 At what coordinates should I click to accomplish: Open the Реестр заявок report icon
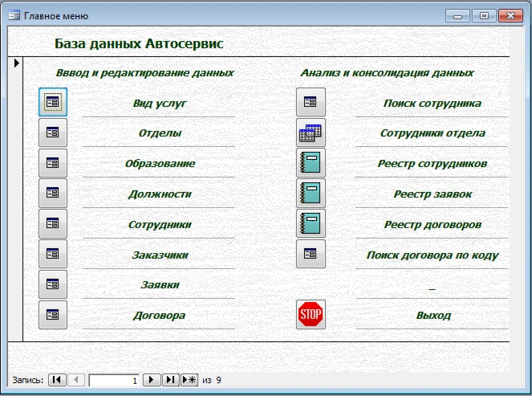point(311,194)
